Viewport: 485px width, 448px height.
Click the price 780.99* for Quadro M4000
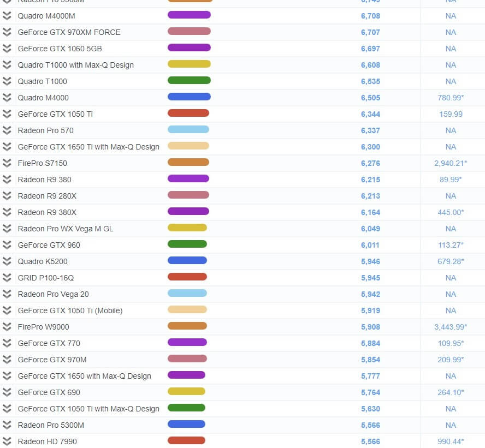451,98
